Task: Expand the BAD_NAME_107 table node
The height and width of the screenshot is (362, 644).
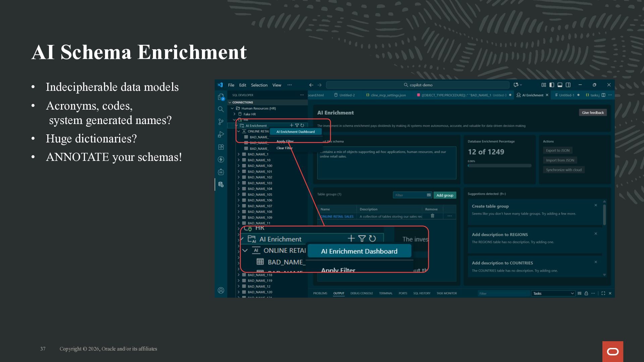Action: pos(238,206)
